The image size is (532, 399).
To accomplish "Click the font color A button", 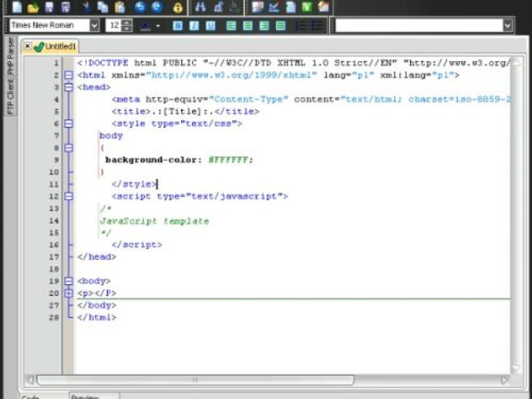I will pos(145,25).
